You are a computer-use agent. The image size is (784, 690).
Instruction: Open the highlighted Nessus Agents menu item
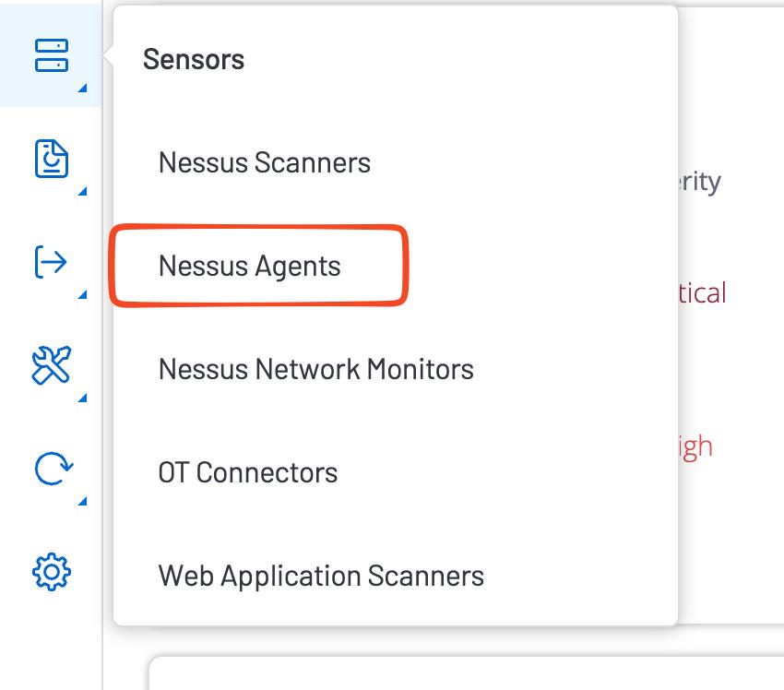(x=250, y=267)
